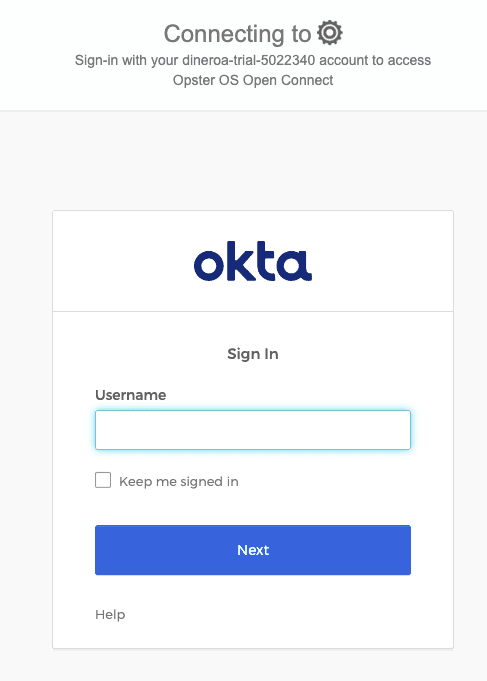This screenshot has width=487, height=681.
Task: Enable staying signed in via the checkbox
Action: (x=103, y=480)
